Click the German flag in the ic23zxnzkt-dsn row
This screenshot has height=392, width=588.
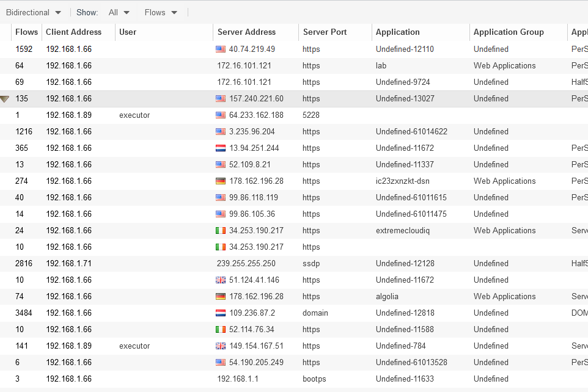tap(221, 181)
